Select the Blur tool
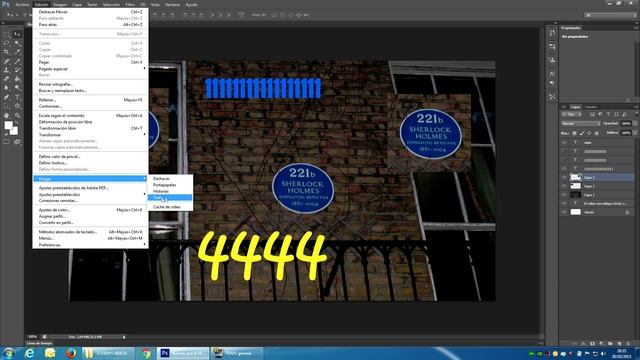640x360 pixels. tap(6, 88)
